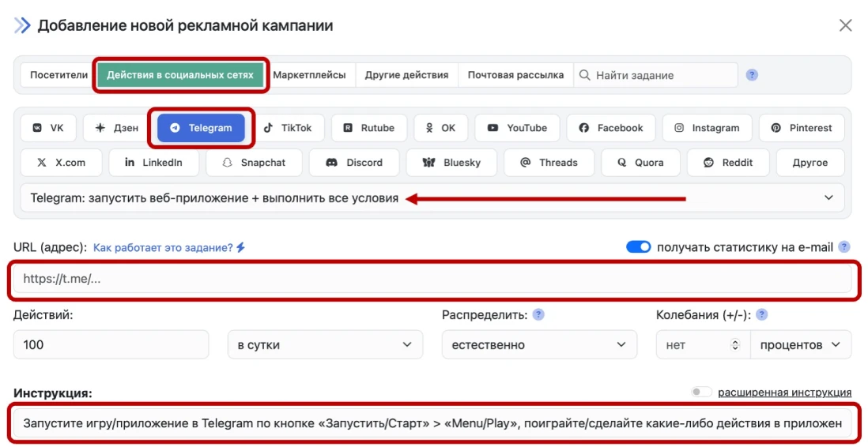
Task: Select the YouTube platform button
Action: (x=517, y=128)
